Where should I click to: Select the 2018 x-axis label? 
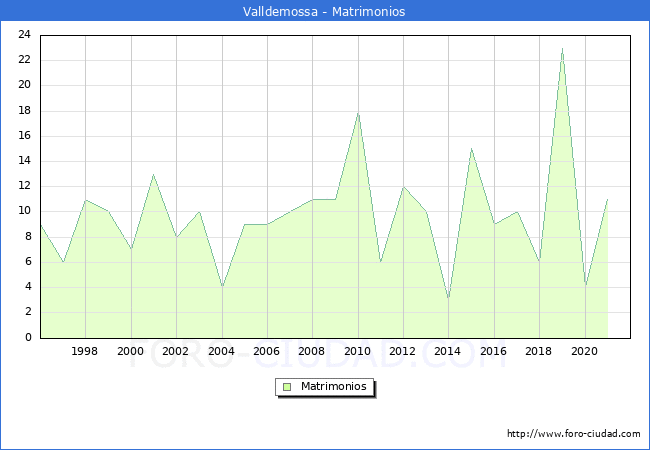[x=538, y=351]
